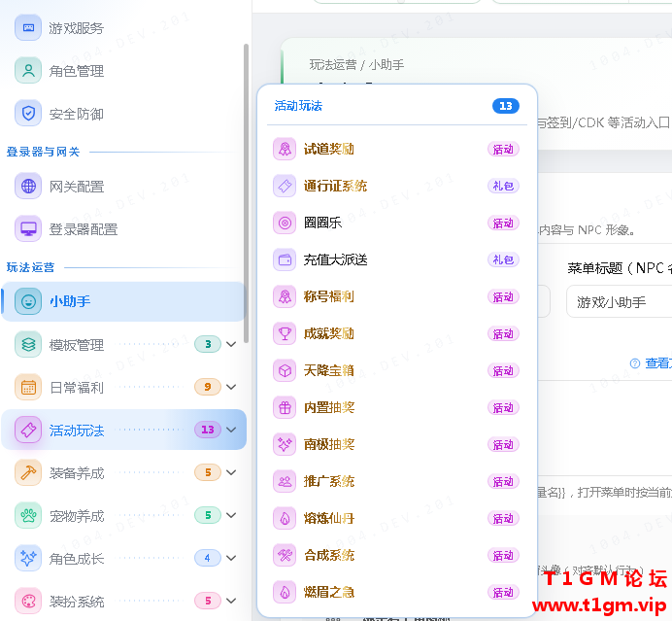Open 成就奖励 menu entry

(396, 333)
